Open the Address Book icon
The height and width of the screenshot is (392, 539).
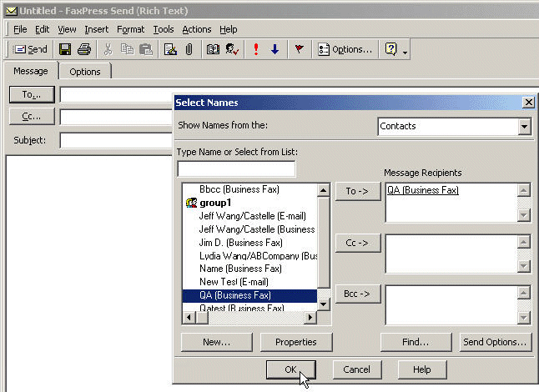click(x=212, y=50)
